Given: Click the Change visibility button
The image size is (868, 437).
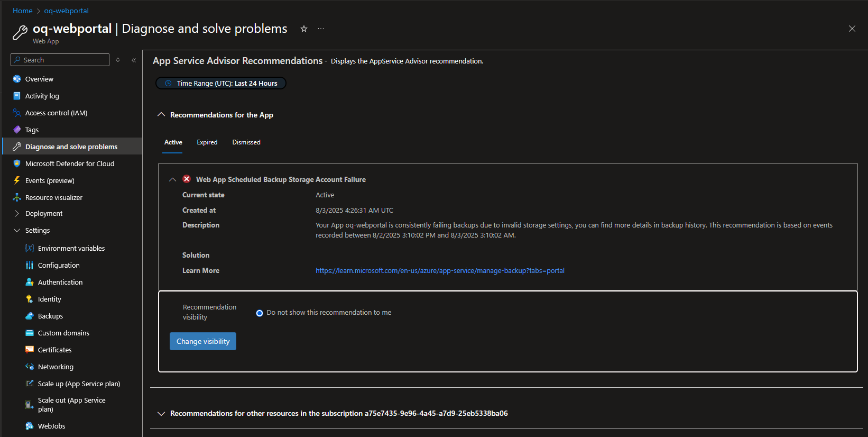Looking at the screenshot, I should point(203,341).
